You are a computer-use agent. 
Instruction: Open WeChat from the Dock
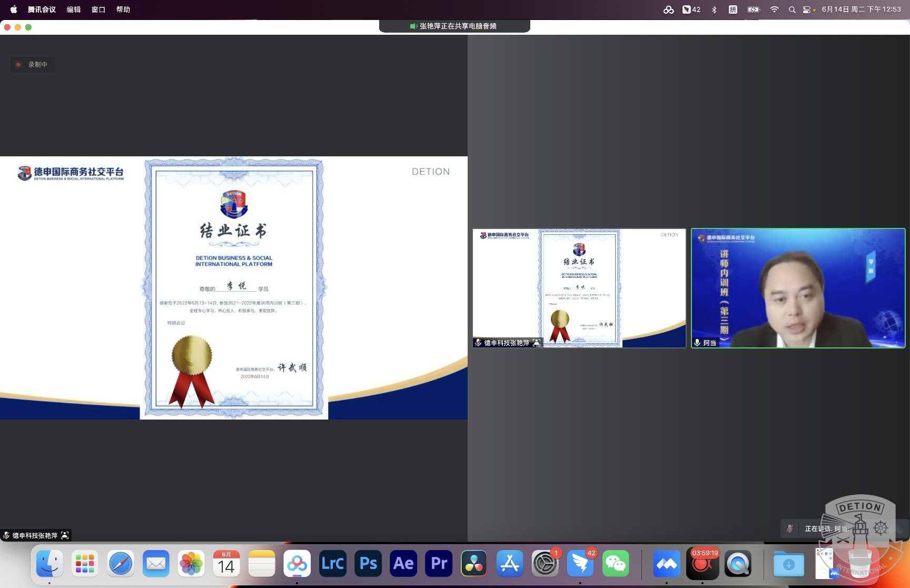pos(616,564)
